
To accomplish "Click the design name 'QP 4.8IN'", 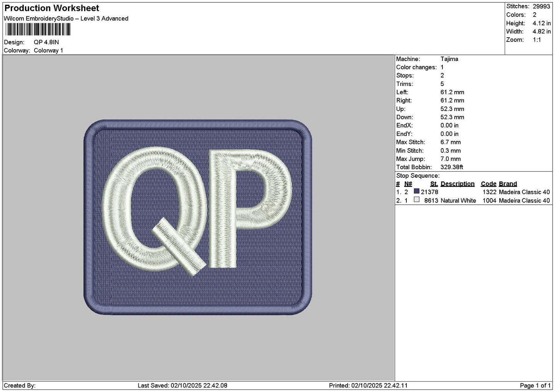I will pyautogui.click(x=46, y=42).
